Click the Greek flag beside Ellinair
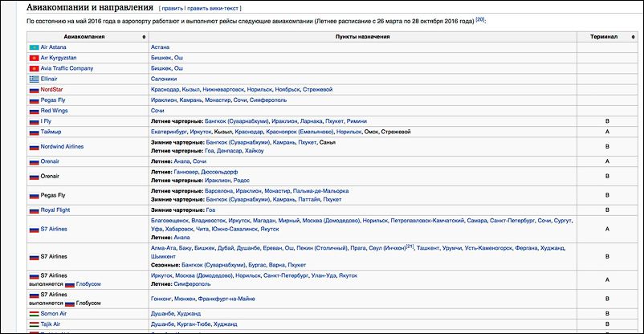 [x=34, y=79]
